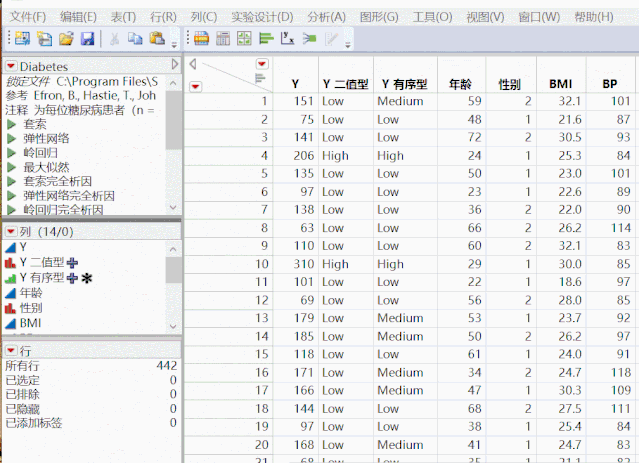The height and width of the screenshot is (463, 639).
Task: Click the gray tabulate grid toolbar icon
Action: tap(223, 39)
